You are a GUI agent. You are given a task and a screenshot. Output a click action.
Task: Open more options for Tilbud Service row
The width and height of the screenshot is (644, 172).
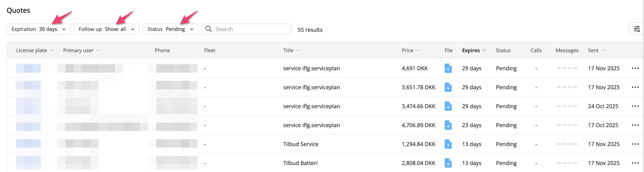pos(635,144)
